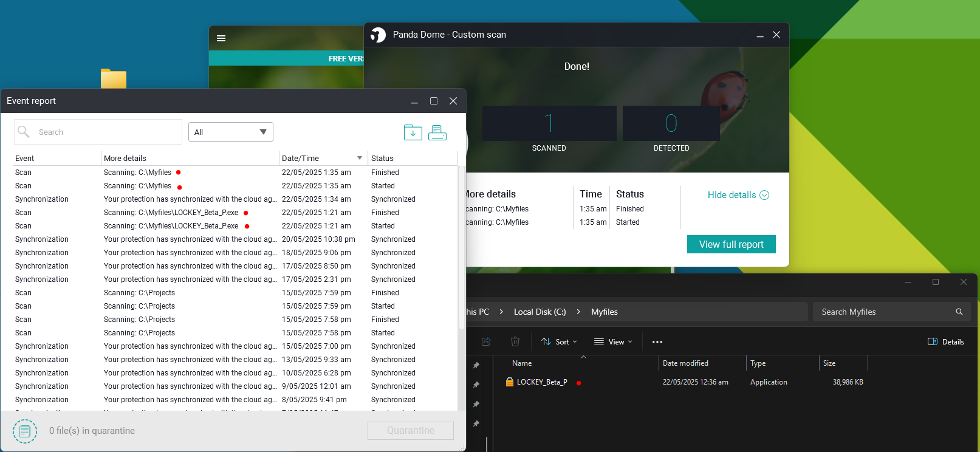Click the Event report vertical scrollbar
The height and width of the screenshot is (452, 980).
462,249
